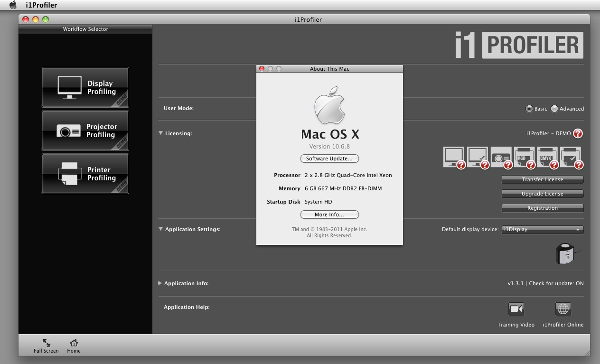The height and width of the screenshot is (364, 600).
Task: Click the 'Default display device:' label
Action: point(470,229)
